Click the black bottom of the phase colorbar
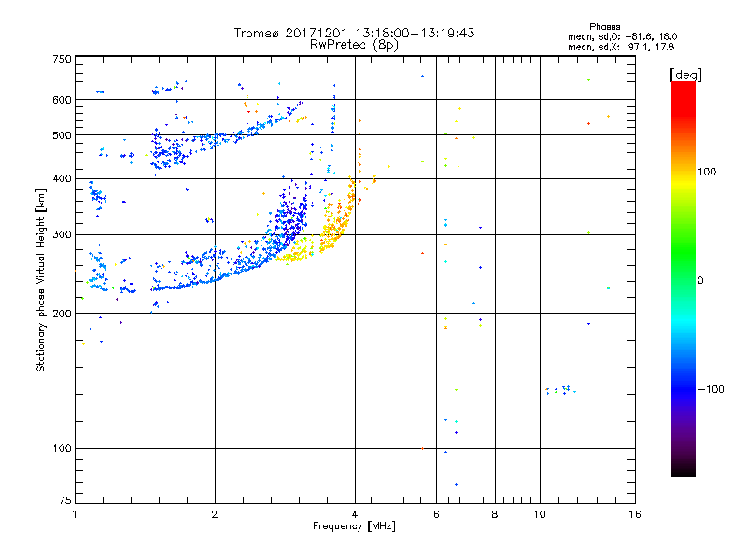This screenshot has width=747, height=560. pos(684,469)
